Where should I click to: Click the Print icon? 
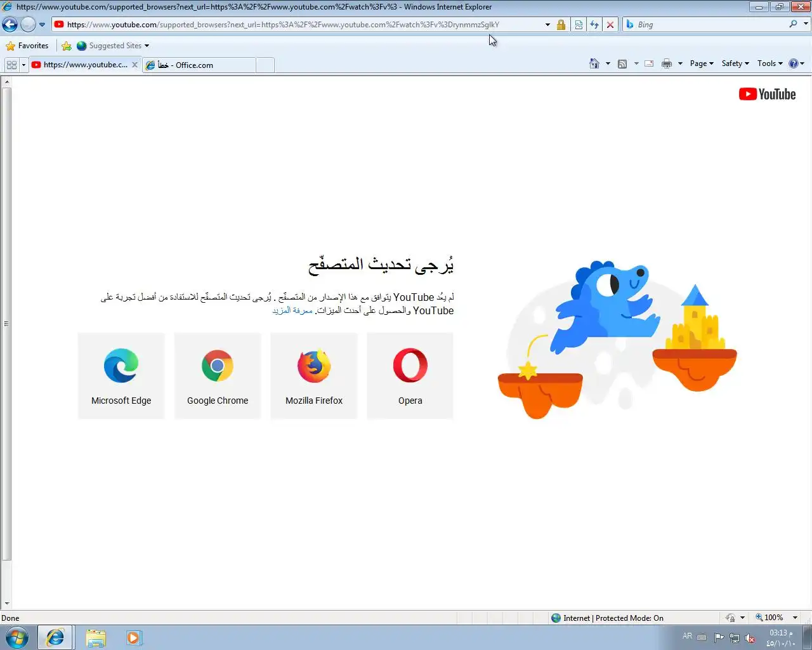tap(667, 63)
